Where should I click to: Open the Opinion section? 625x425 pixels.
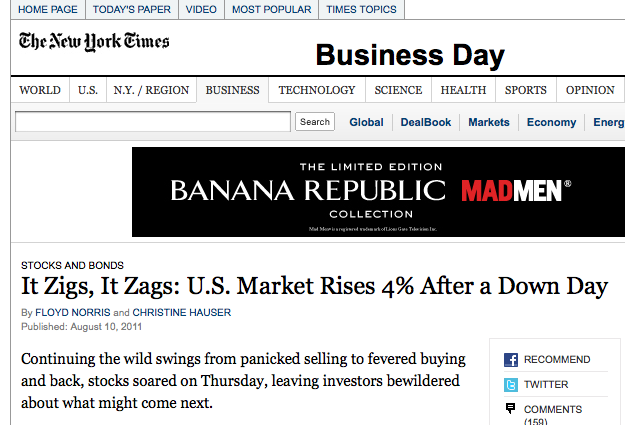tap(590, 90)
